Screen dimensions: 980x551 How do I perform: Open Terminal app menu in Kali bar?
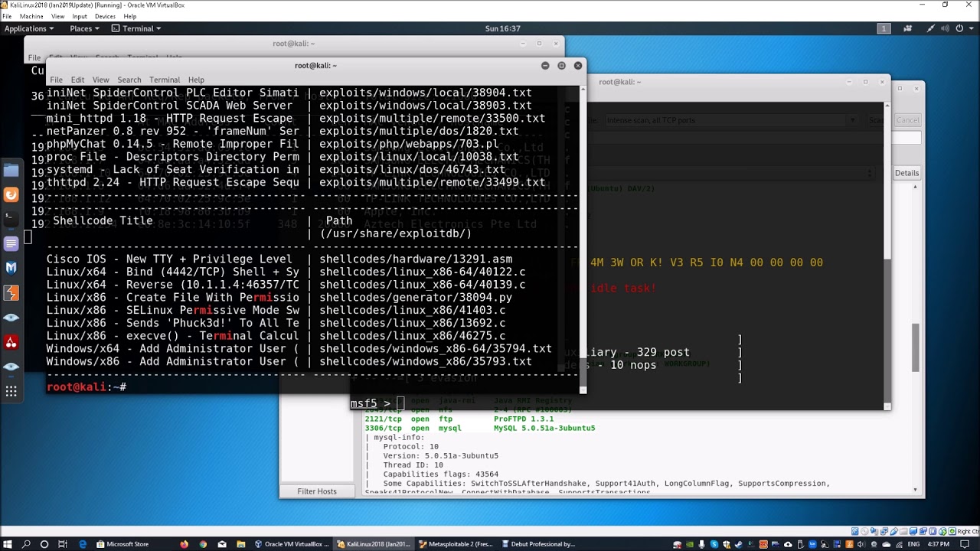pos(136,28)
